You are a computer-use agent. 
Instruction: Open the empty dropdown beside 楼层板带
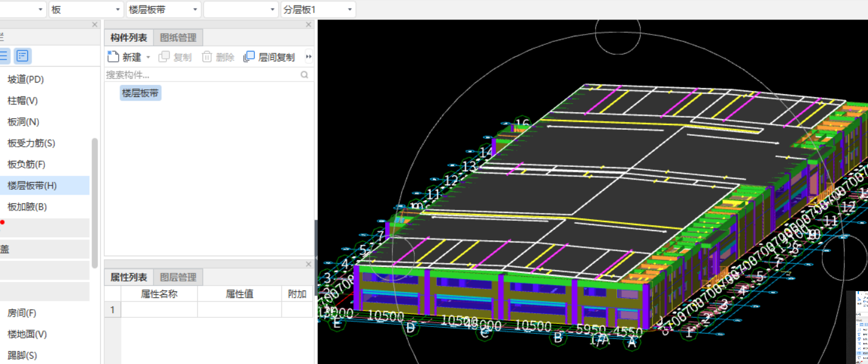pos(241,10)
